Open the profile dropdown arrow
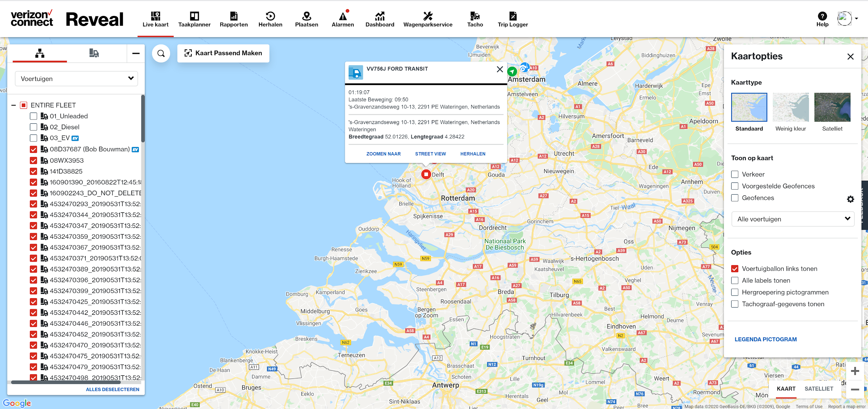868x409 pixels. (x=857, y=19)
